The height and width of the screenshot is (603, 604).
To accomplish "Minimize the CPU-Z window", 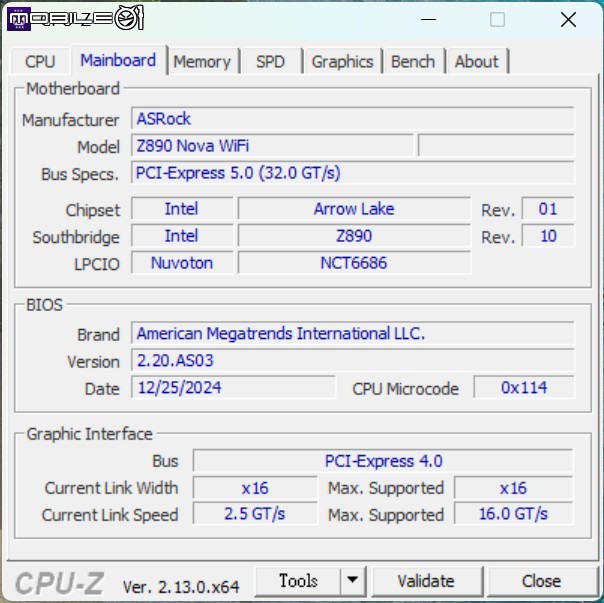I will click(x=428, y=19).
